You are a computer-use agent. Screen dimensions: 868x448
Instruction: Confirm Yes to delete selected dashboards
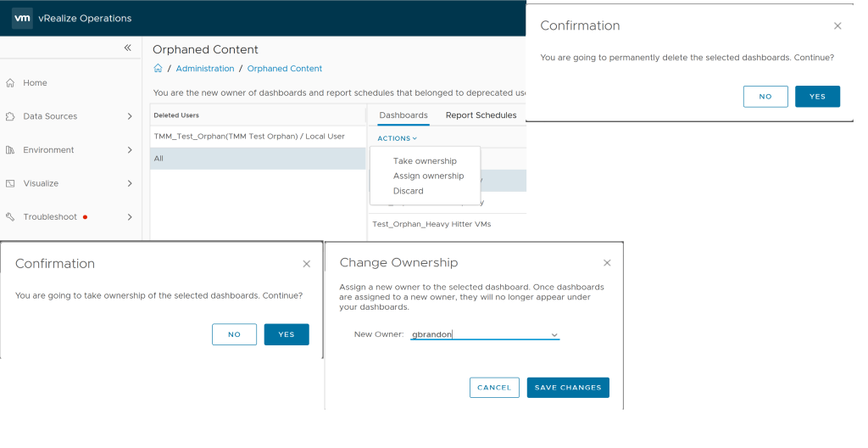coord(817,97)
